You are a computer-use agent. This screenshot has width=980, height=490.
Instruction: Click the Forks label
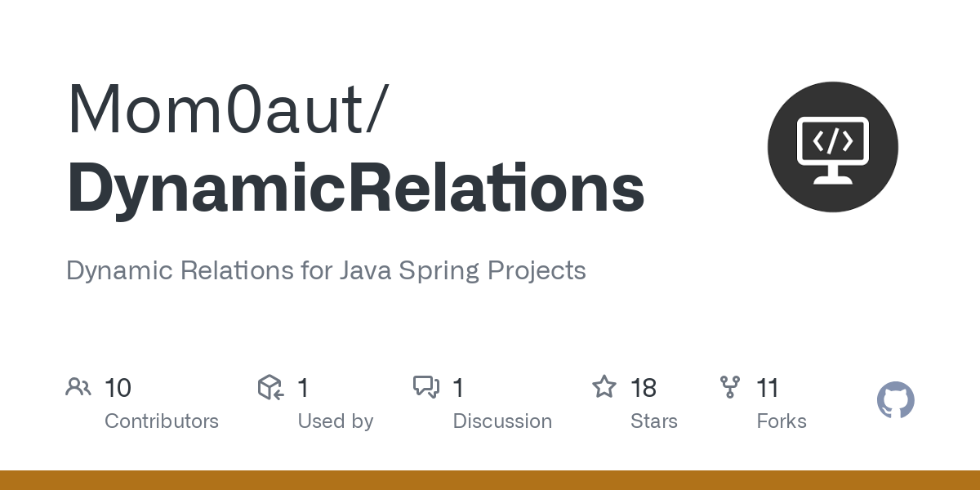tap(782, 421)
